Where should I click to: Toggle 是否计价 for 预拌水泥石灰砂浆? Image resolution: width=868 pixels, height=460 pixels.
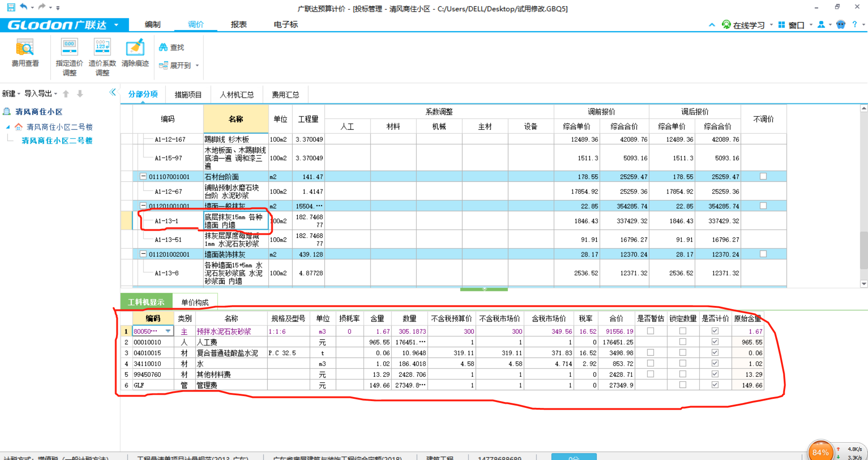(x=715, y=331)
